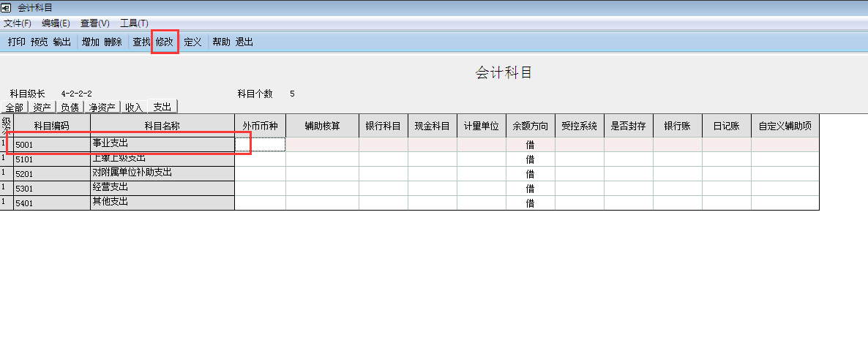Viewport: 868px width, 359px height.
Task: Open the 文件(F) menu
Action: click(x=18, y=23)
